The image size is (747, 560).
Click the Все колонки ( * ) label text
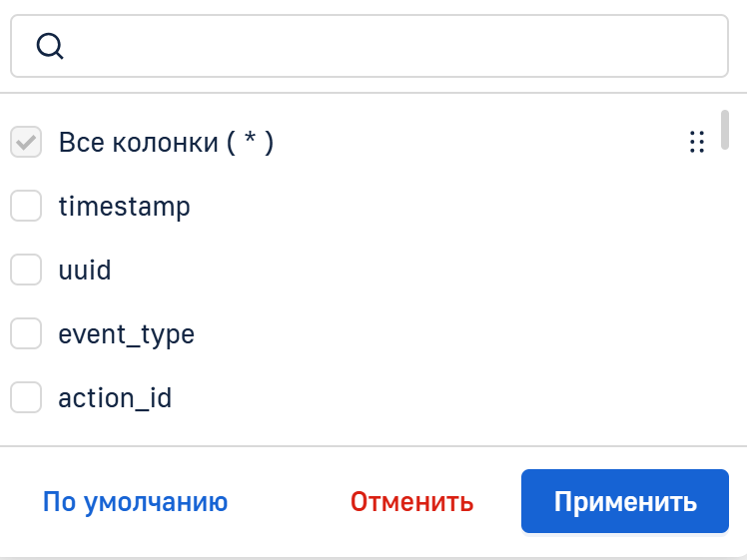[x=166, y=143]
